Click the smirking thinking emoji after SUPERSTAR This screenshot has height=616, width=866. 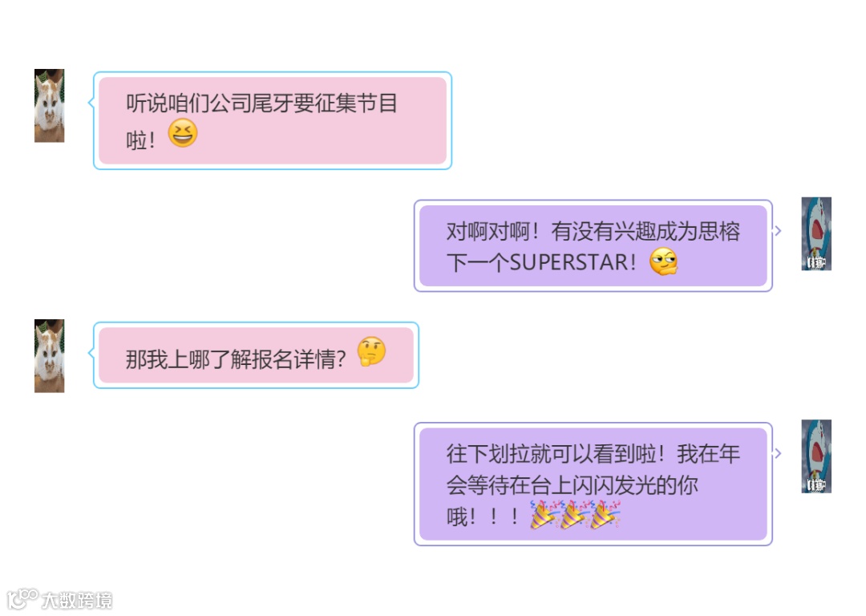click(x=663, y=261)
